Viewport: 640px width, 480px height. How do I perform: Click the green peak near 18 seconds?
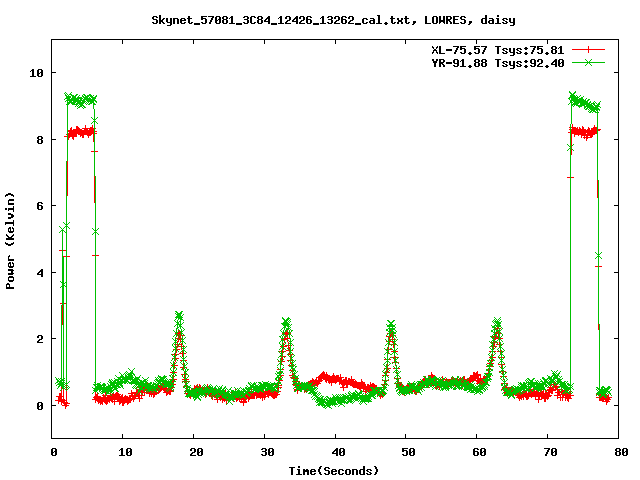[179, 316]
